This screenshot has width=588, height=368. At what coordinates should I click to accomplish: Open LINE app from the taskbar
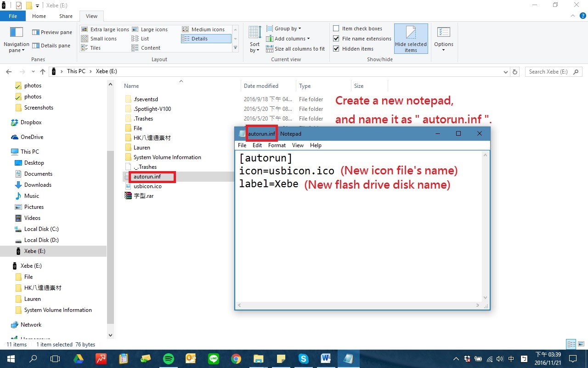[x=214, y=359]
